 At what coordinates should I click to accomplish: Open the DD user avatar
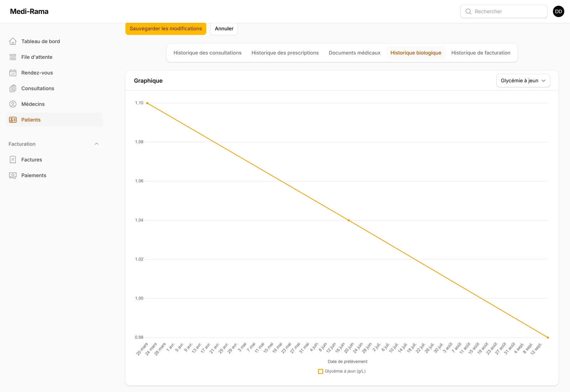559,11
